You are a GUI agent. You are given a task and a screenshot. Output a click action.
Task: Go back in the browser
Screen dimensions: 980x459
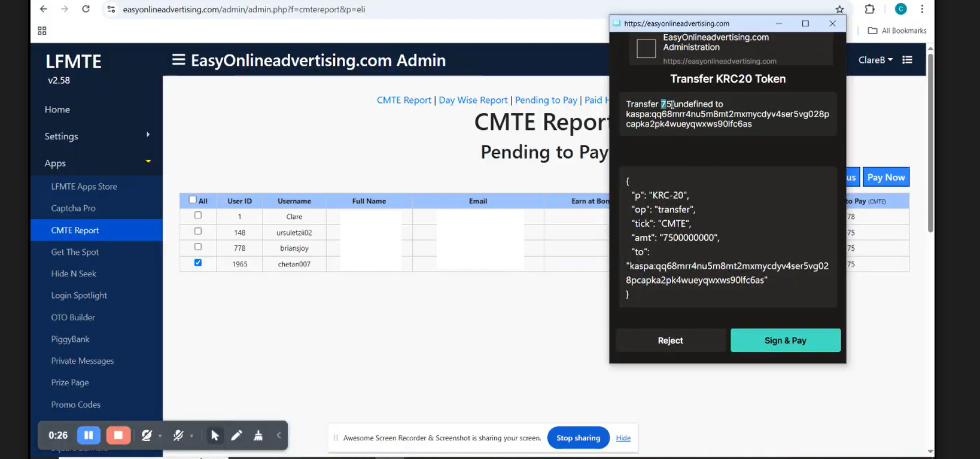(x=43, y=9)
